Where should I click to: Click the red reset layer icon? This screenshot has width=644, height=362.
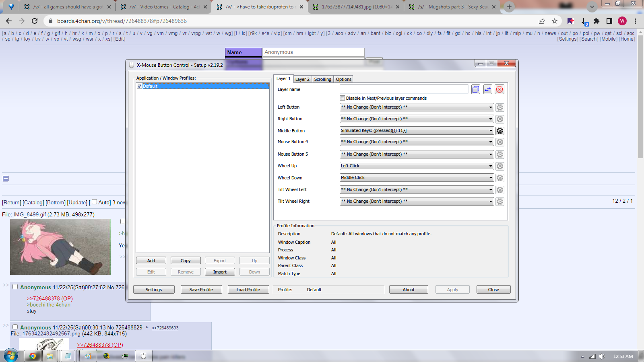point(500,89)
